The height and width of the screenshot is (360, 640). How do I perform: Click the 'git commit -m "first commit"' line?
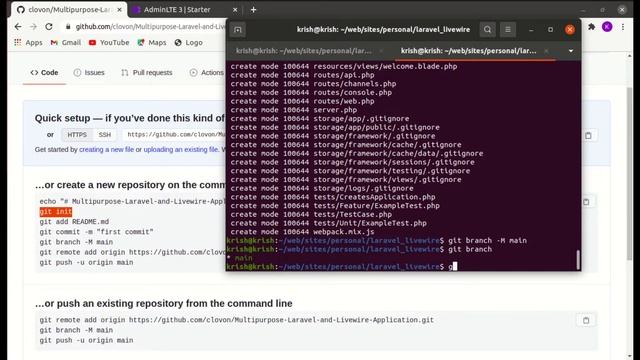coord(96,232)
